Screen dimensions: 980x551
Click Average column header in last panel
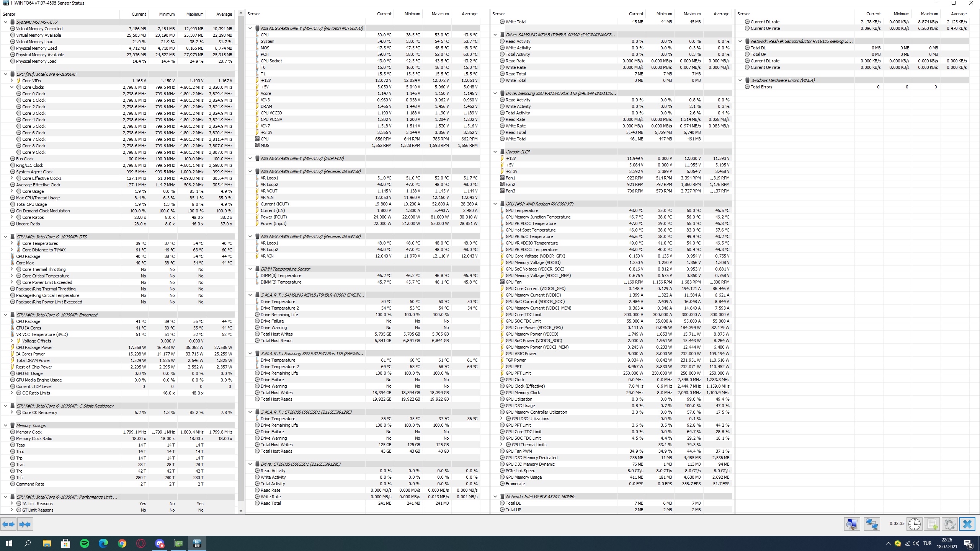click(955, 14)
